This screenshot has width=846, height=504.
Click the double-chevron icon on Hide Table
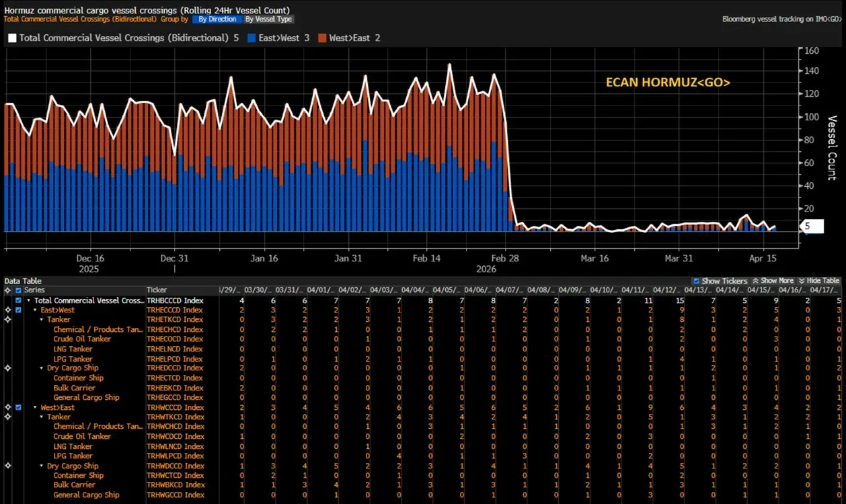coord(802,281)
